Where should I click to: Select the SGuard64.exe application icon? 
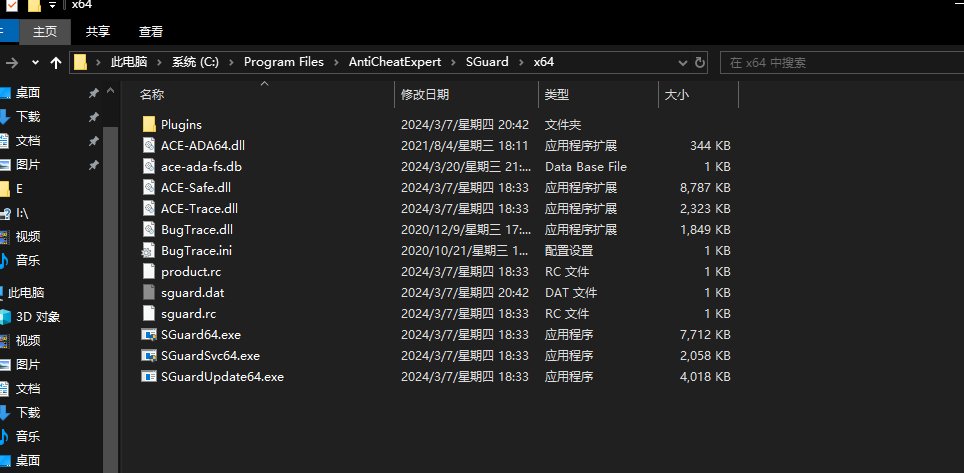pyautogui.click(x=149, y=335)
